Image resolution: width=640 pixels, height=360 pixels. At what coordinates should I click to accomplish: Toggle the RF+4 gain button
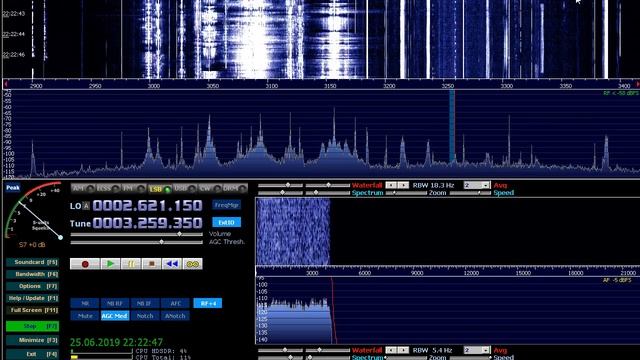pos(208,303)
